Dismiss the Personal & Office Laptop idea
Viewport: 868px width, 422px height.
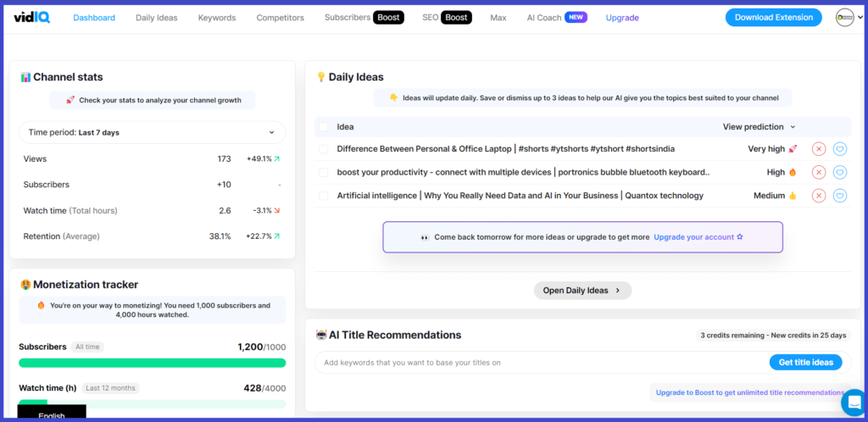819,149
